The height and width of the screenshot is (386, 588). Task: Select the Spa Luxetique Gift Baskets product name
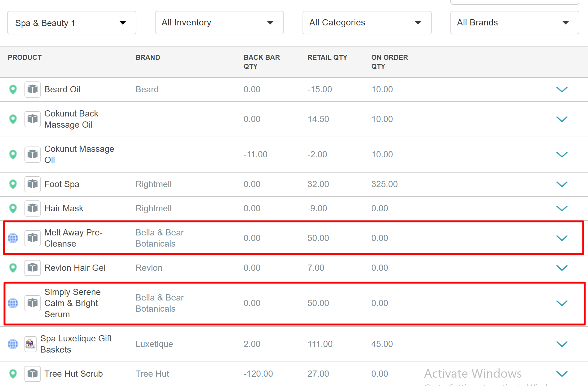[x=76, y=344]
